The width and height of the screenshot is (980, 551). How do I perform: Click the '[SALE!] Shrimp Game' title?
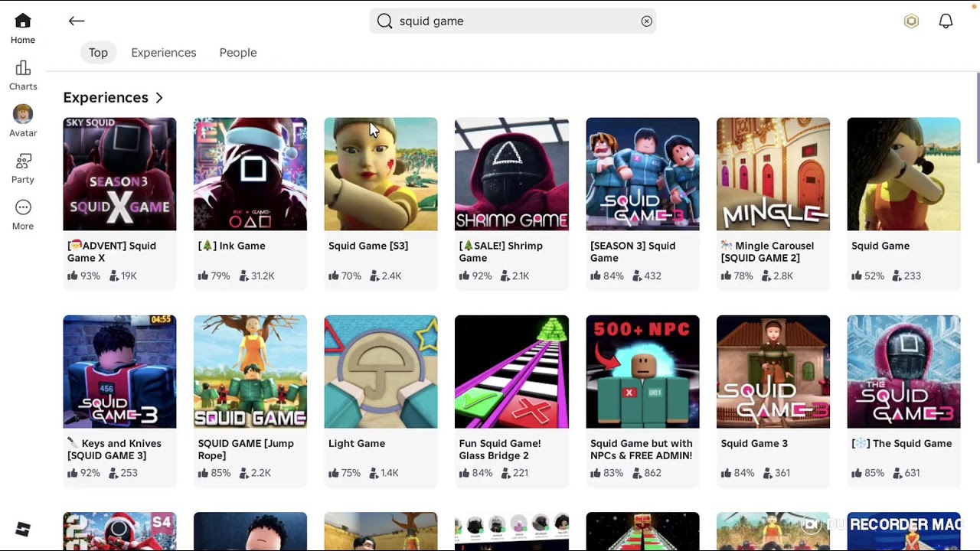501,252
